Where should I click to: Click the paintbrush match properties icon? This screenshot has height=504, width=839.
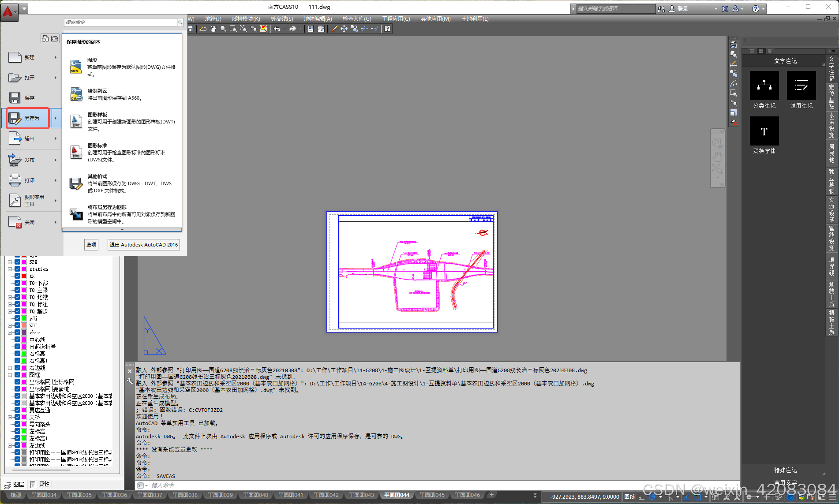(334, 29)
